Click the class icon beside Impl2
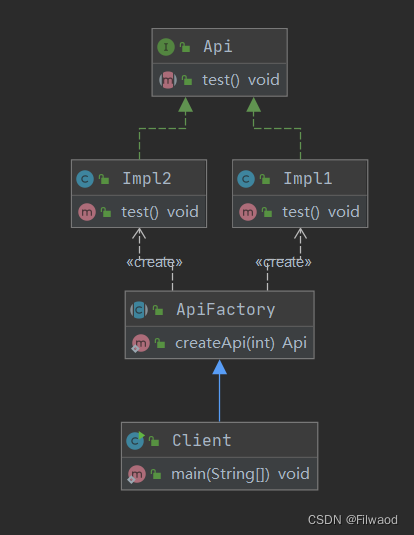Screen dimensions: 414x535 pyautogui.click(x=85, y=179)
